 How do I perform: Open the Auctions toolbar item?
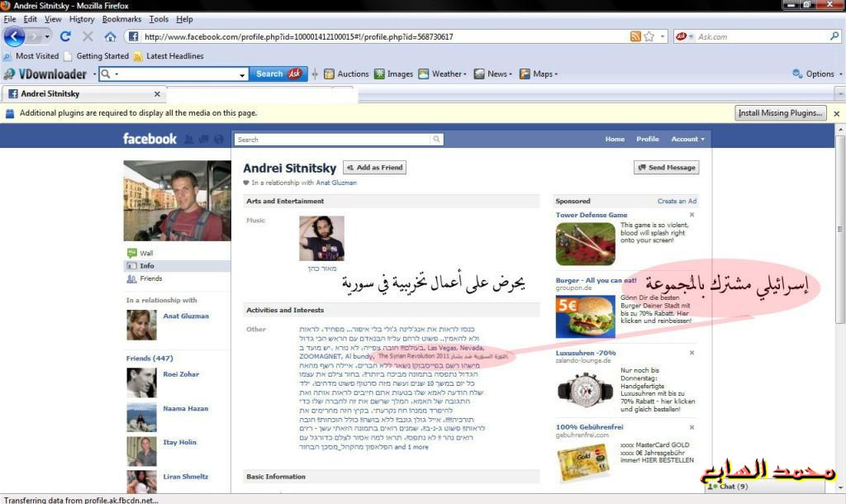346,74
